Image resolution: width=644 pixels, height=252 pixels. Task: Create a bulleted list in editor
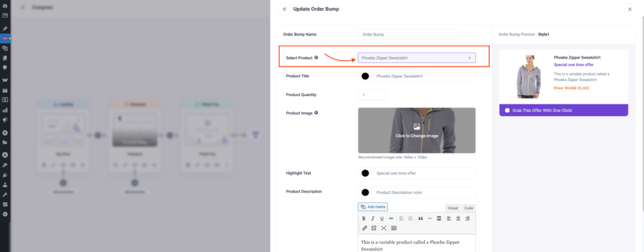(401, 218)
